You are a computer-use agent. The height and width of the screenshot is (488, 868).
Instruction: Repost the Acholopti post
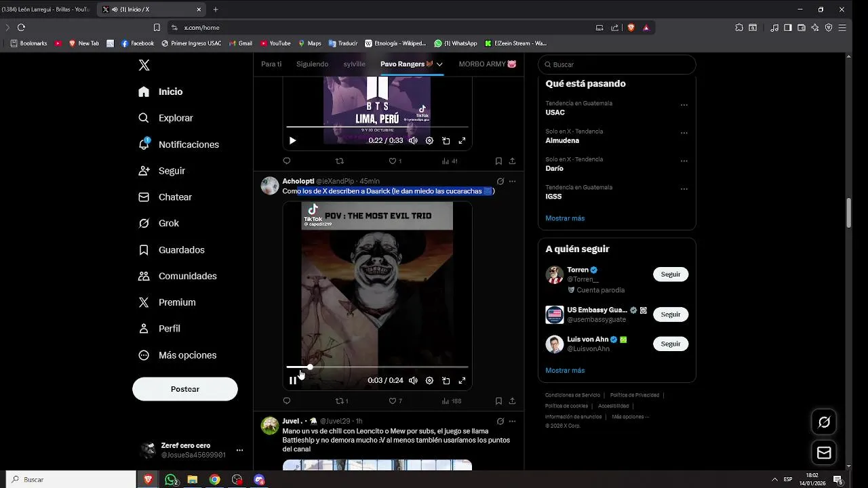342,401
